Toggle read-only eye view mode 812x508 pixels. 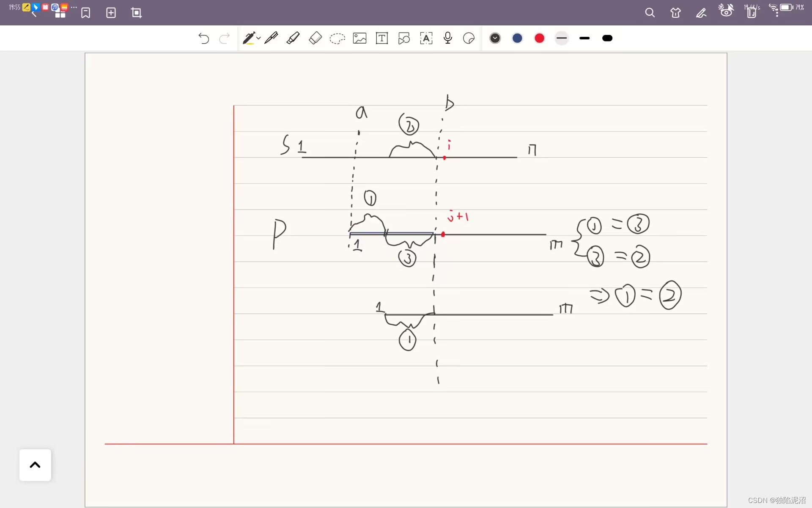pyautogui.click(x=726, y=12)
